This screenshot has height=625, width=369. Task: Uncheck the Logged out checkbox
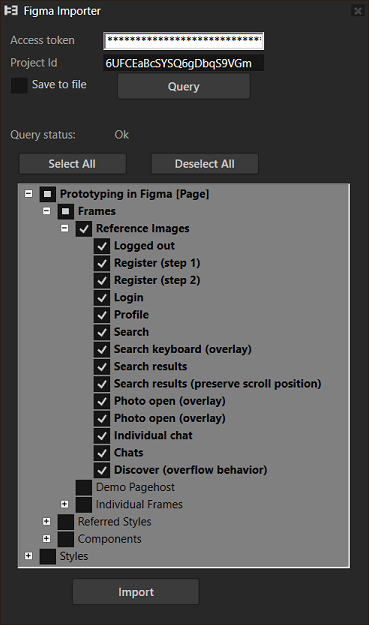pos(102,246)
